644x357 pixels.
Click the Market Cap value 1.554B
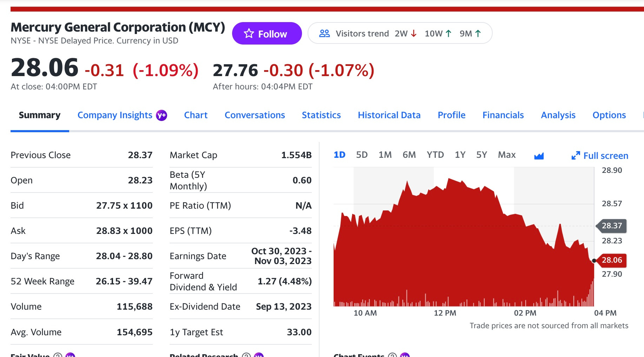[296, 155]
